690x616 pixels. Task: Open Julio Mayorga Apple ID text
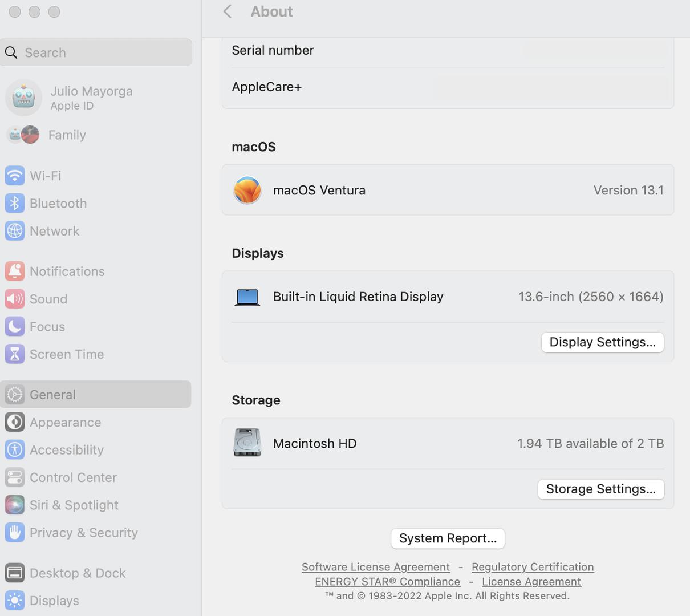[91, 98]
